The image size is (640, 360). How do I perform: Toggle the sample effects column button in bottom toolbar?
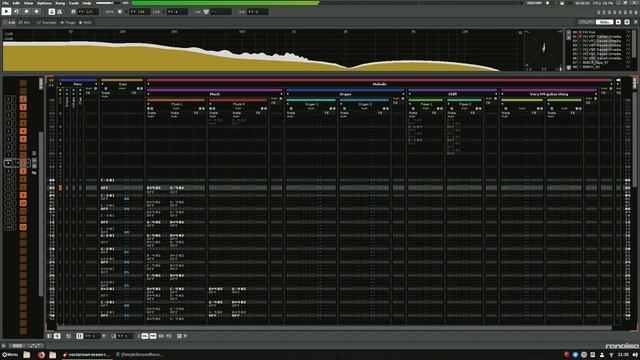coord(169,336)
